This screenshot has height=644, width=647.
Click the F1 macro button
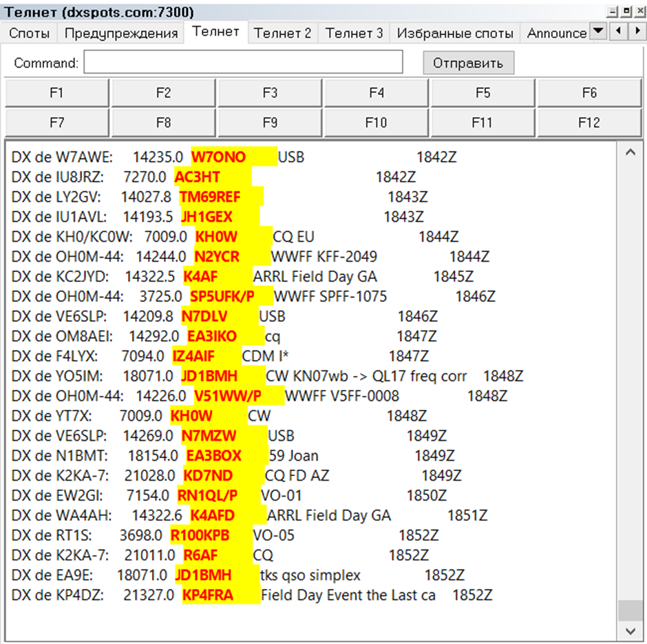tap(57, 93)
